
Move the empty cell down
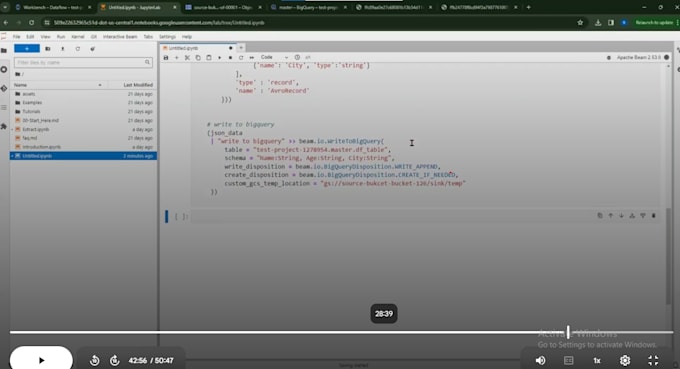(x=621, y=216)
